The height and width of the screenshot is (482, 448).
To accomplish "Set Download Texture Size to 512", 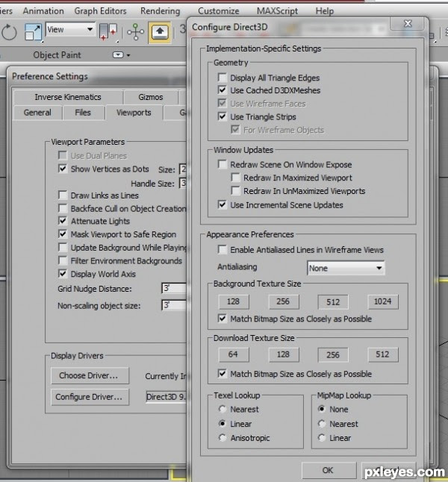I will 382,354.
